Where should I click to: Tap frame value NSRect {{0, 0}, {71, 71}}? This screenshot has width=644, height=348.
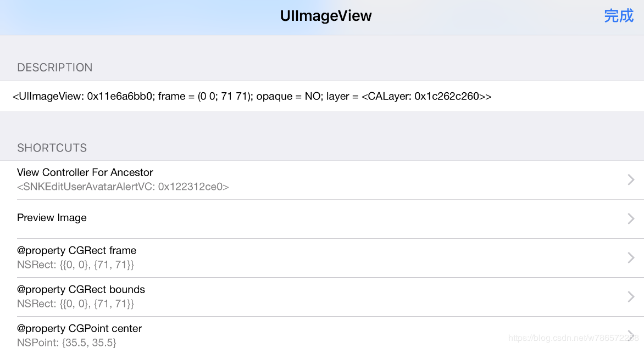pyautogui.click(x=76, y=265)
